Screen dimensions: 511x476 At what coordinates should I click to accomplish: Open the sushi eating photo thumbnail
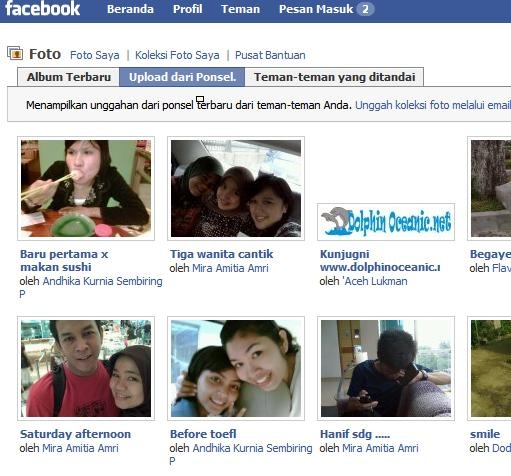[86, 188]
